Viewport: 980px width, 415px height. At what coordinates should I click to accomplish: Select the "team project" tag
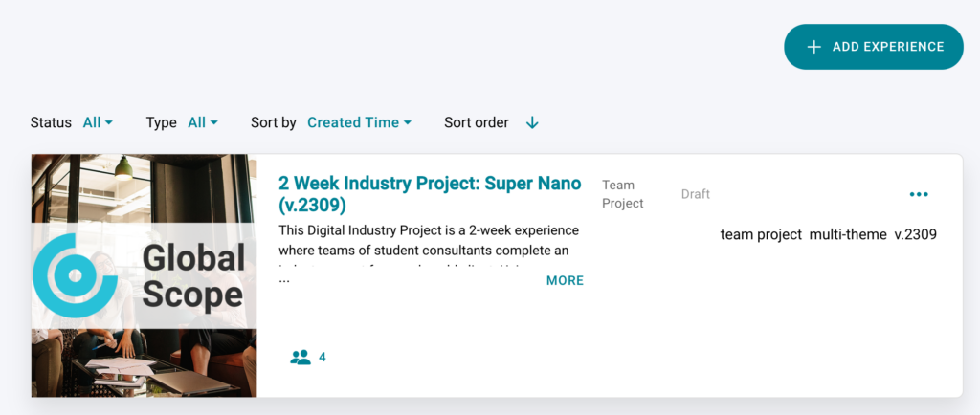click(761, 234)
